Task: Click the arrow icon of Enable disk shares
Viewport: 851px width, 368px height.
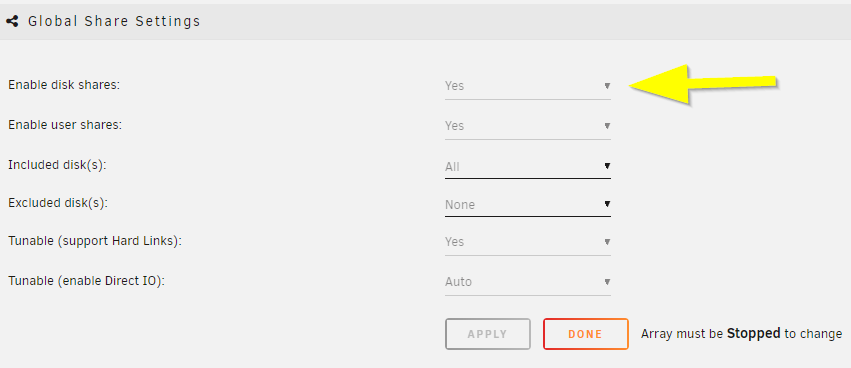Action: [x=607, y=86]
